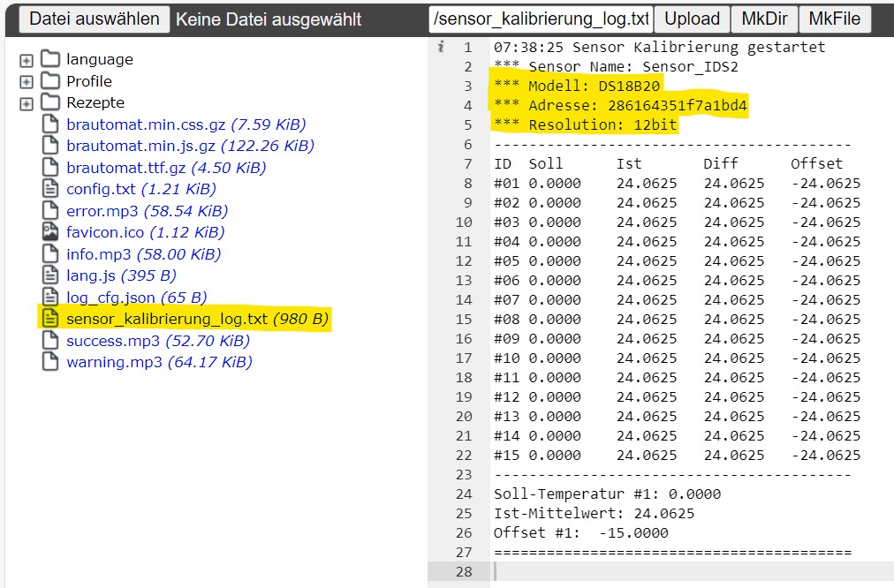Screen dimensions: 894x588
Task: Click the MkDir button
Action: (765, 19)
